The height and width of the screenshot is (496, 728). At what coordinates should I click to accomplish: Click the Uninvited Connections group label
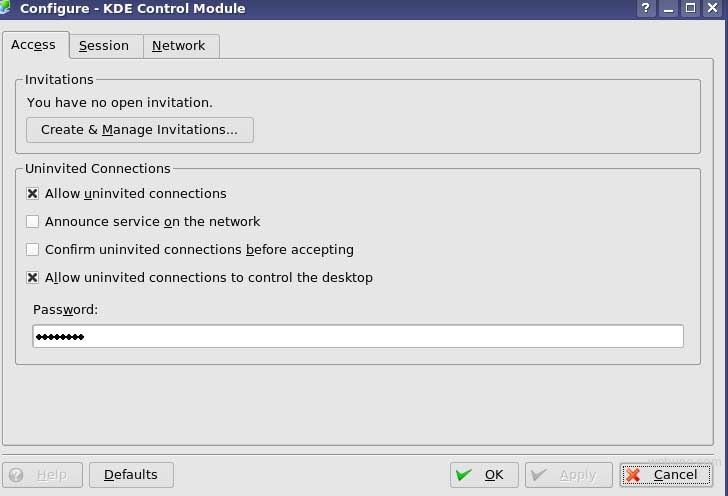(x=98, y=169)
